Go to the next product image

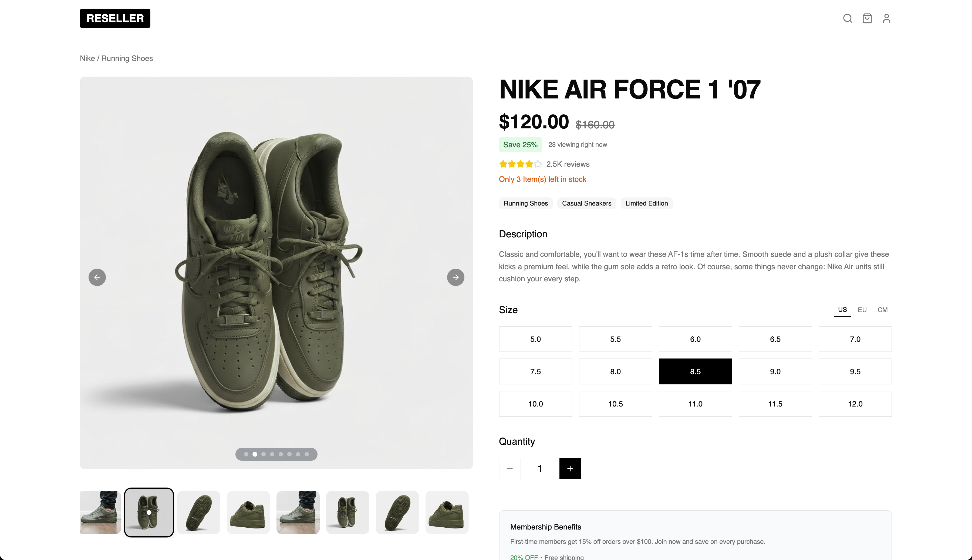pyautogui.click(x=456, y=277)
